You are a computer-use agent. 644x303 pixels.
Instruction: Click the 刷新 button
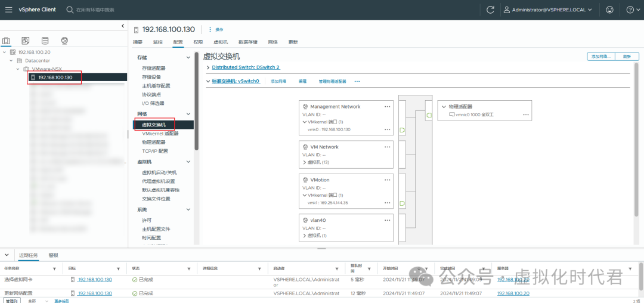[627, 57]
